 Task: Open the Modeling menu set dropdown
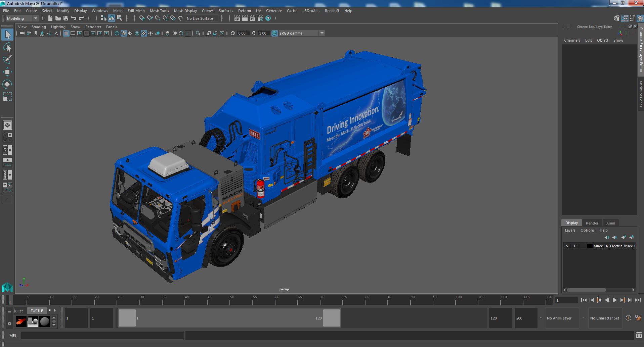[x=22, y=18]
